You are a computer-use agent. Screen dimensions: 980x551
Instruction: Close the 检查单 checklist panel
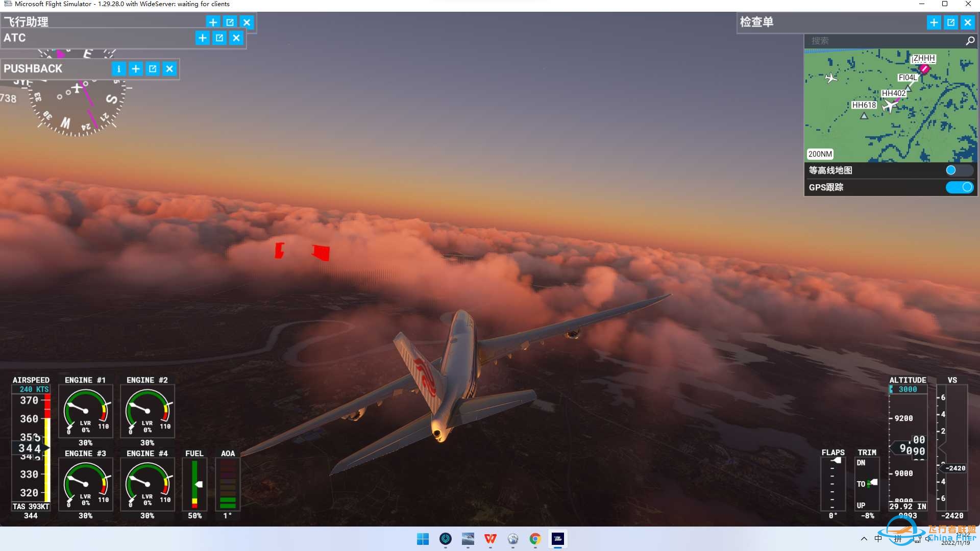click(967, 22)
